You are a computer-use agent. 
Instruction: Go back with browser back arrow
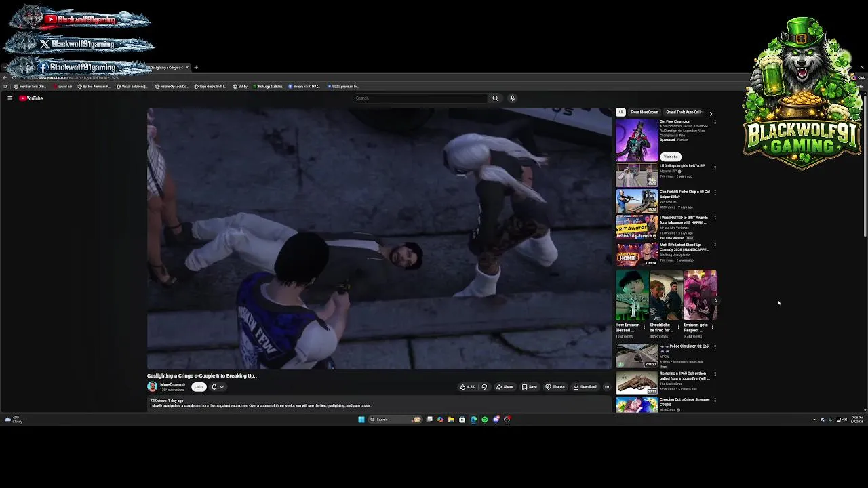(x=5, y=77)
